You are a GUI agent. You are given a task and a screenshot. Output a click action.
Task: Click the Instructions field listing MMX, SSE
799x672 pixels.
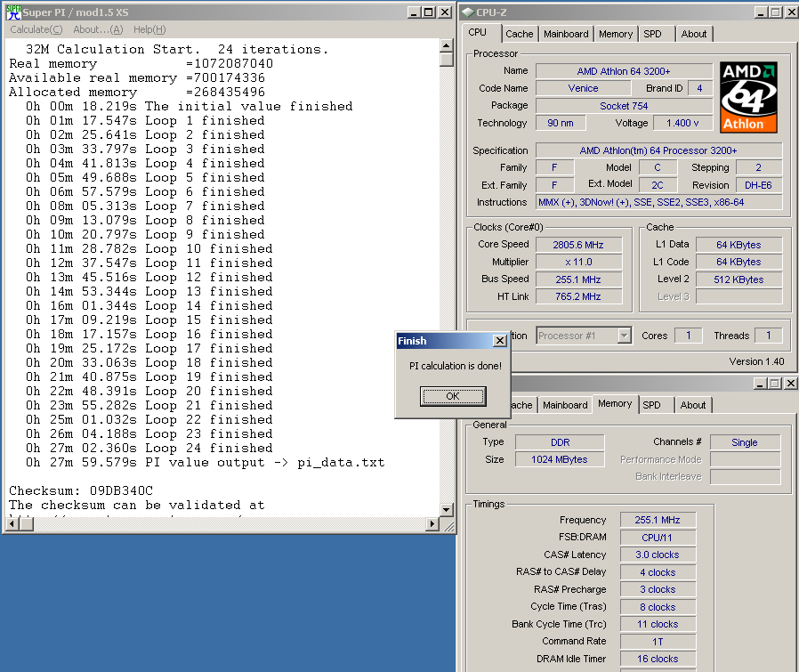click(x=659, y=202)
